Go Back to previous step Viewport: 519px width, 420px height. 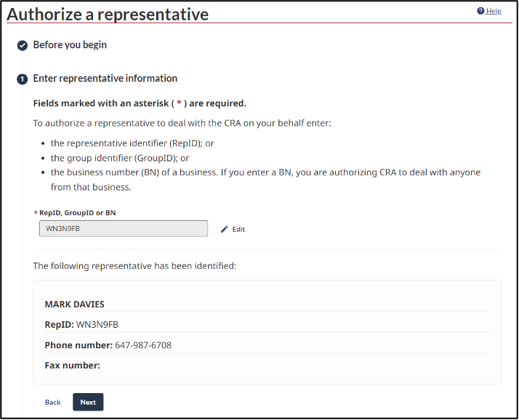[x=53, y=402]
